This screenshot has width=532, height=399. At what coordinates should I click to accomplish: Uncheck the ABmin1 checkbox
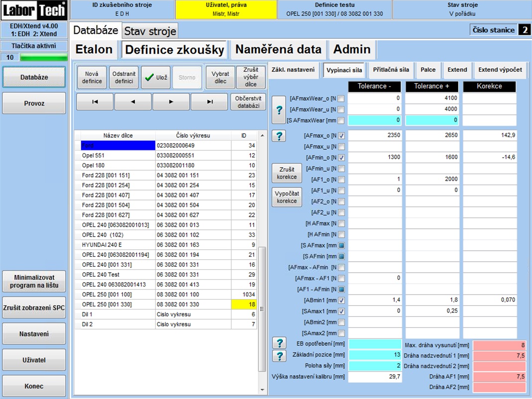(341, 300)
